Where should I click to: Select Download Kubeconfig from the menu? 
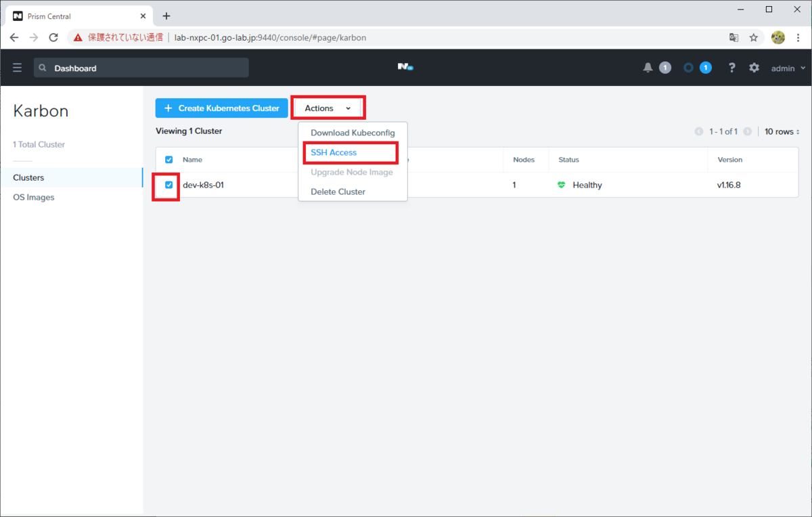353,133
